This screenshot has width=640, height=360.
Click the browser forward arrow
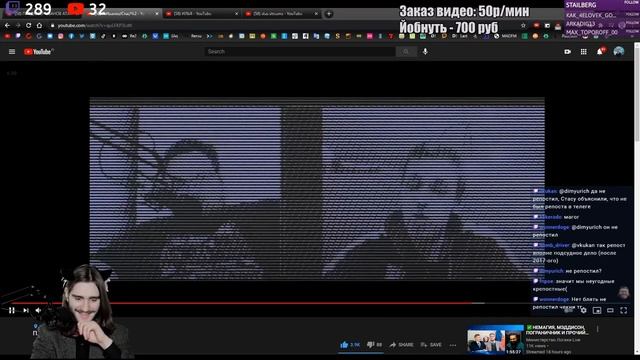click(18, 25)
